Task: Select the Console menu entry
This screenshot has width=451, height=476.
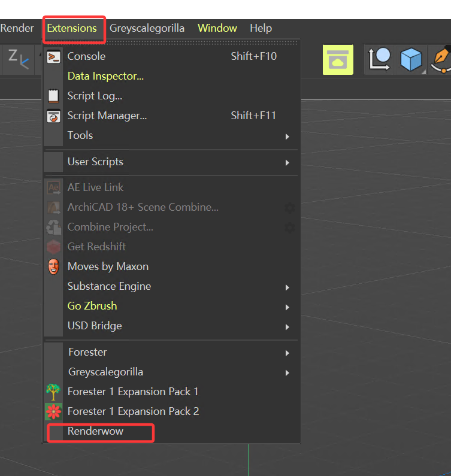Action: click(172, 56)
